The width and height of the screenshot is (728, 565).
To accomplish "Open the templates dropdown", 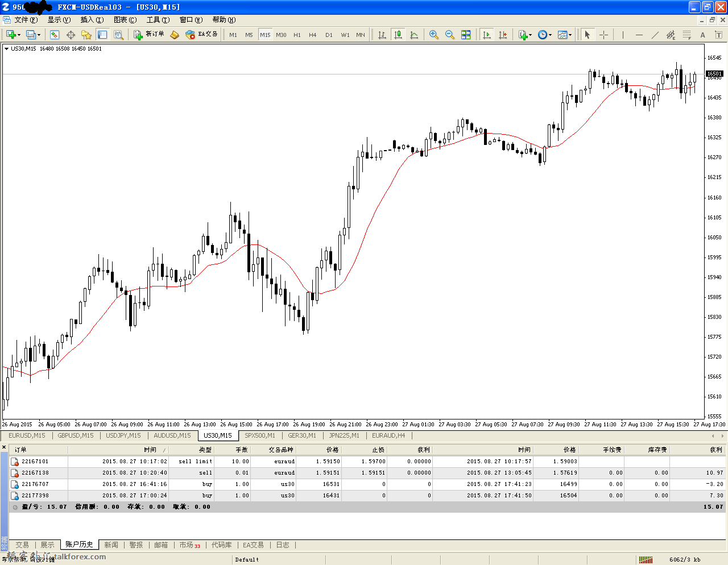I will click(x=565, y=35).
